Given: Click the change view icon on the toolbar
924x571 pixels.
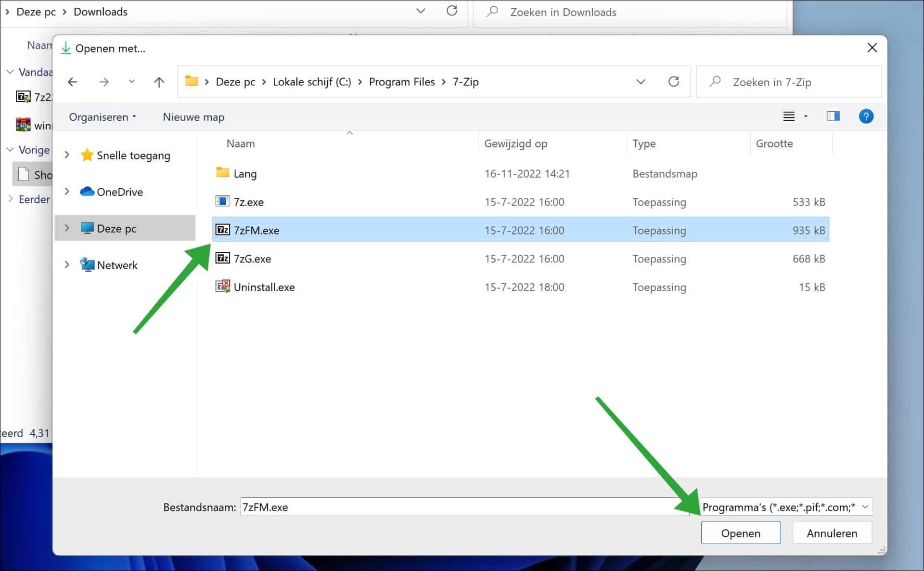Looking at the screenshot, I should [788, 116].
